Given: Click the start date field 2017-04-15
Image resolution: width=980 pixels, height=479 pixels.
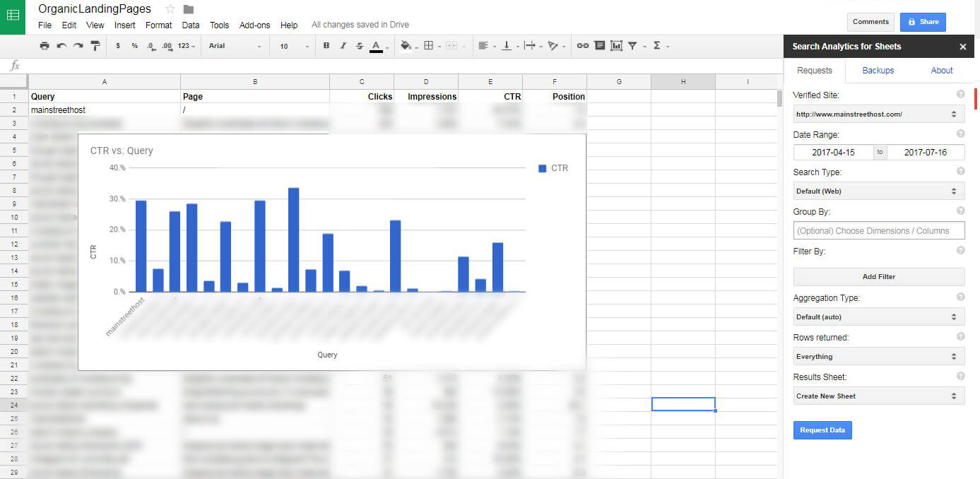Looking at the screenshot, I should [x=833, y=152].
